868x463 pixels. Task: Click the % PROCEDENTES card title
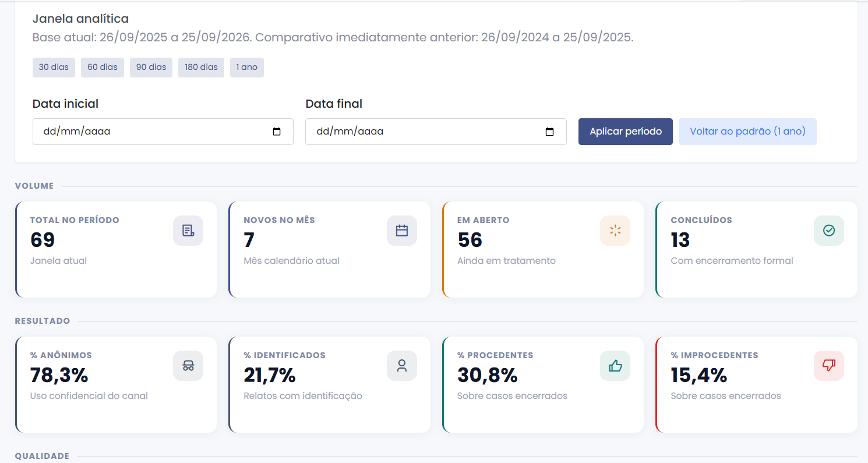(x=495, y=355)
